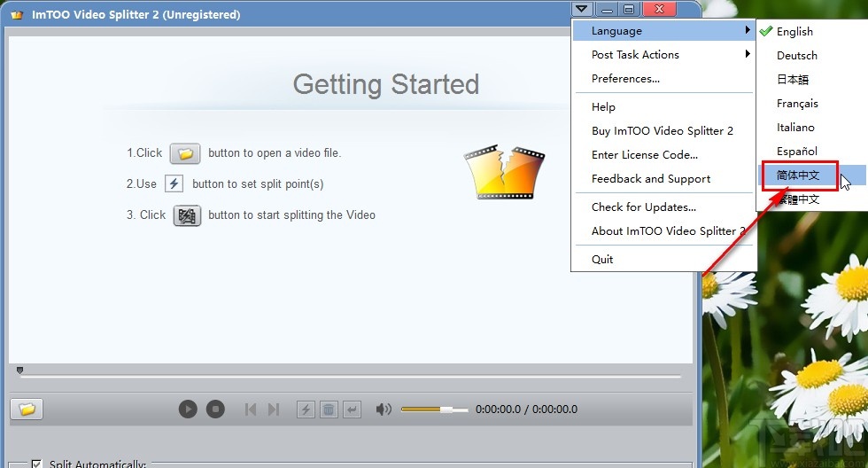Select English language option

[811, 32]
